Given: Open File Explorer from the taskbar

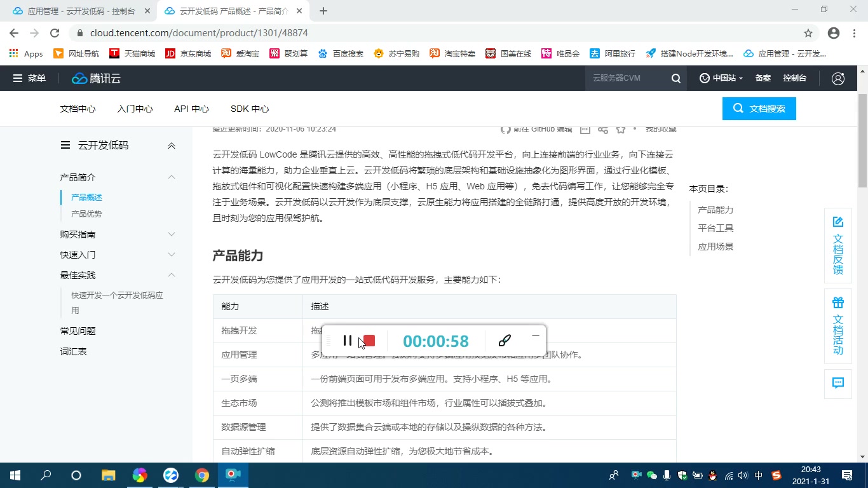Looking at the screenshot, I should [109, 475].
